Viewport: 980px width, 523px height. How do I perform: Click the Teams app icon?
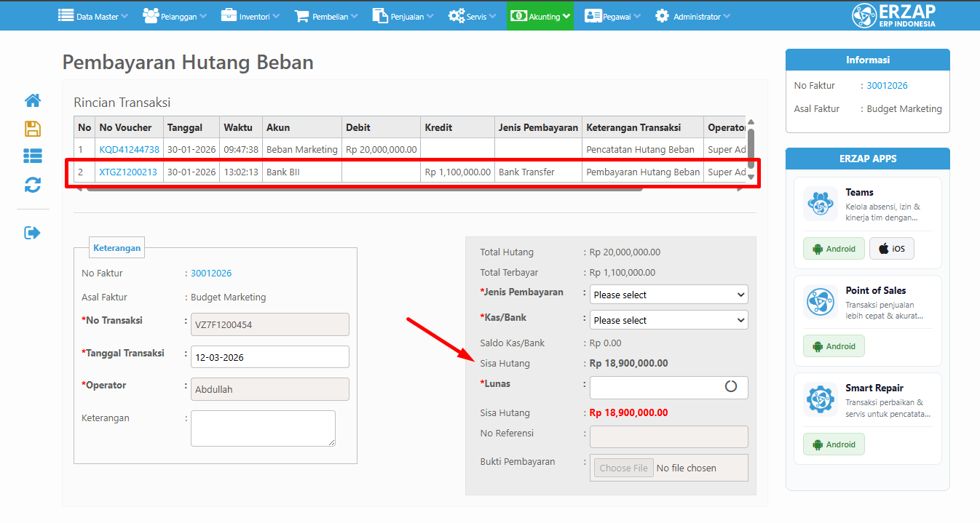click(821, 204)
